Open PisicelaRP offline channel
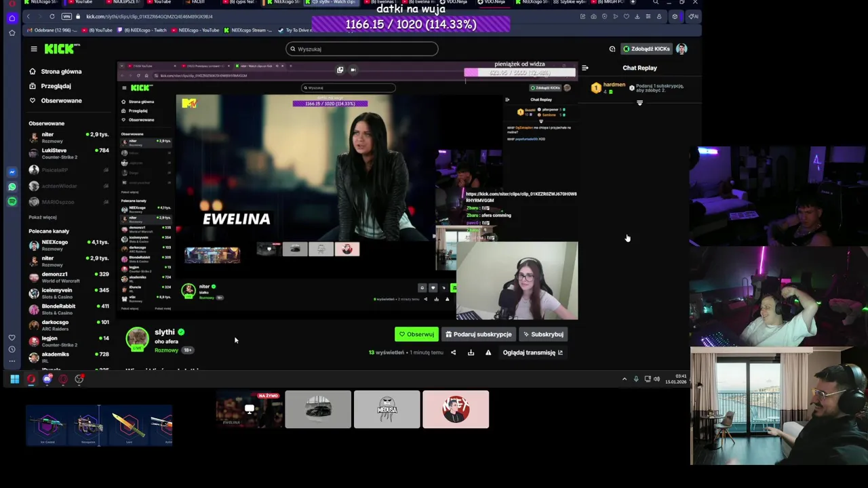 click(x=68, y=170)
